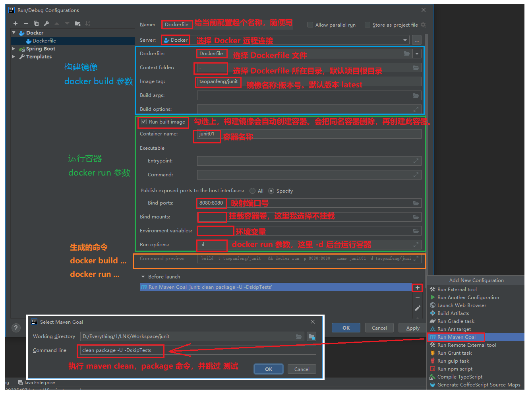
Task: Expand the Command field editor
Action: [x=416, y=175]
